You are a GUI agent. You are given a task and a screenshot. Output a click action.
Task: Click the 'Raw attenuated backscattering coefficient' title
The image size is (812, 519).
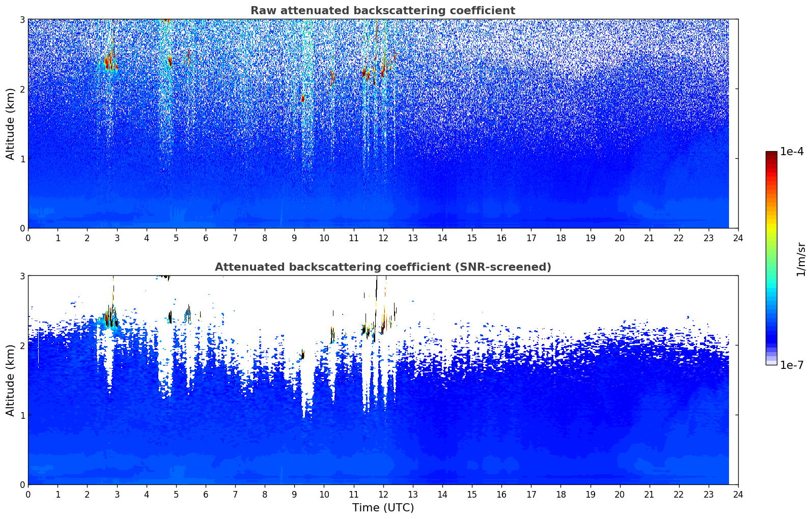click(x=383, y=11)
